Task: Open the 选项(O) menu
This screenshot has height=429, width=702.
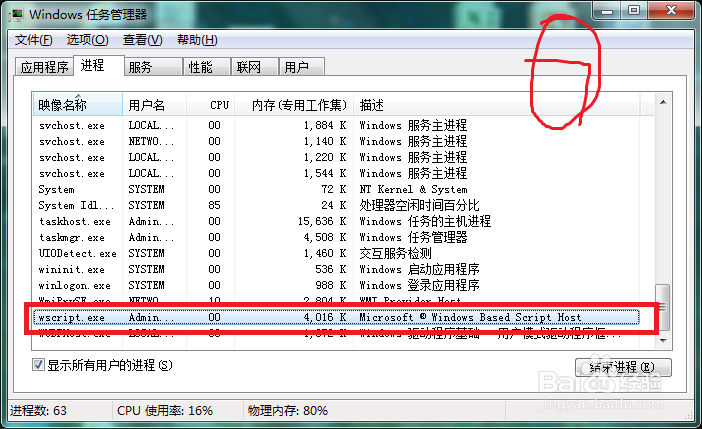Action: click(87, 40)
